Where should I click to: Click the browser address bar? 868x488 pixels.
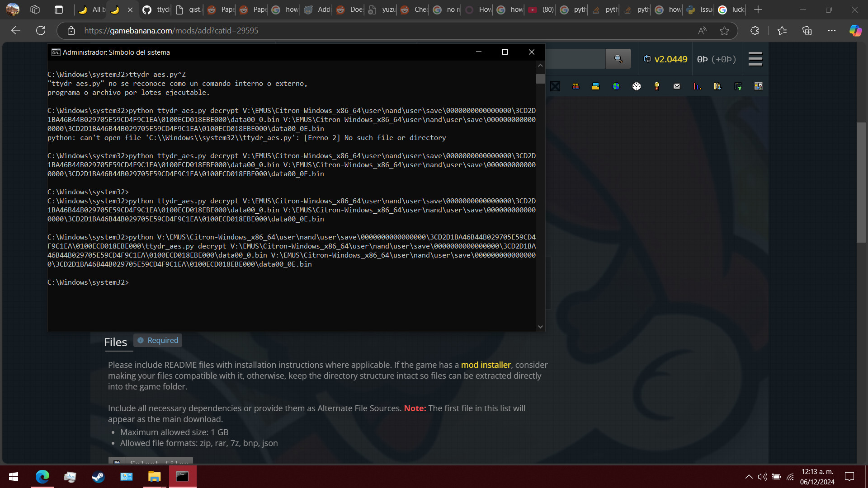coord(316,30)
